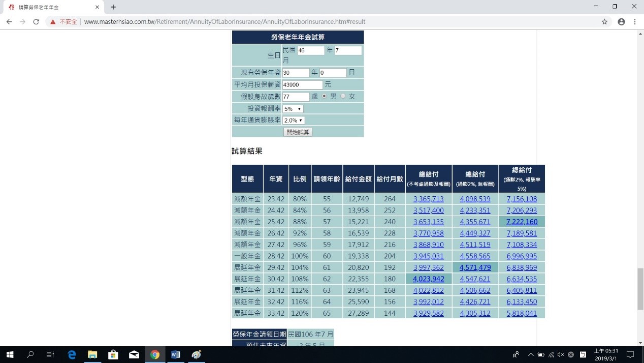The width and height of the screenshot is (644, 363).
Task: Click the 給付金額 cell 19,338
Action: (359, 256)
